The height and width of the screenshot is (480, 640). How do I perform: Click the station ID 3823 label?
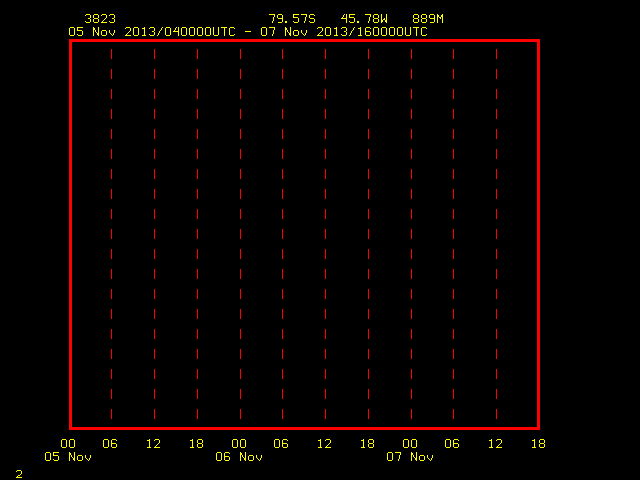(x=100, y=19)
